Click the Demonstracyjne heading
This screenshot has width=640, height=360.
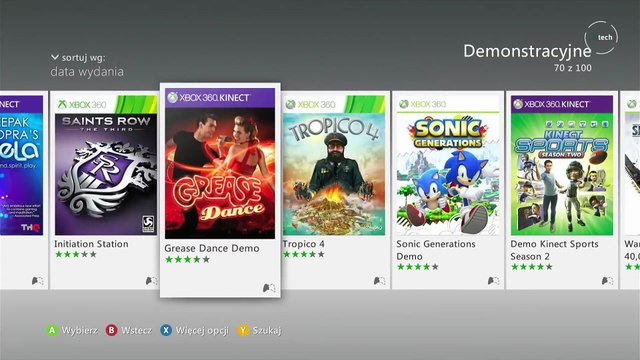coord(527,51)
